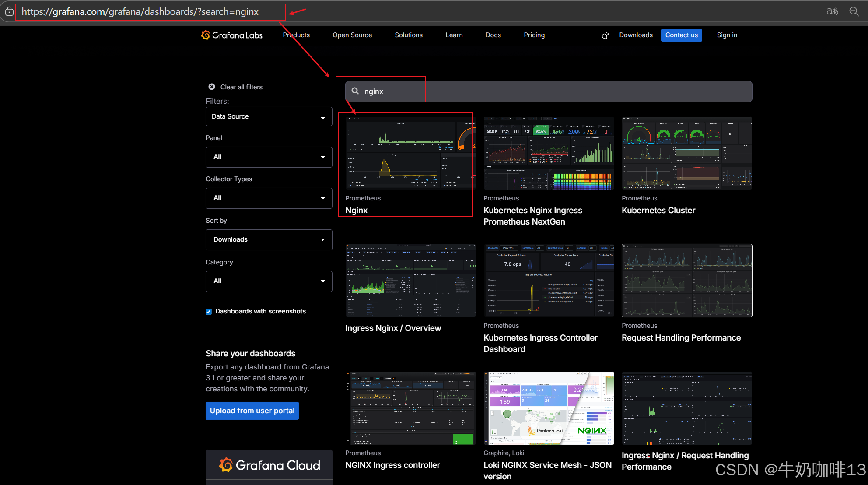Click the header search sparkle icon

pyautogui.click(x=605, y=36)
